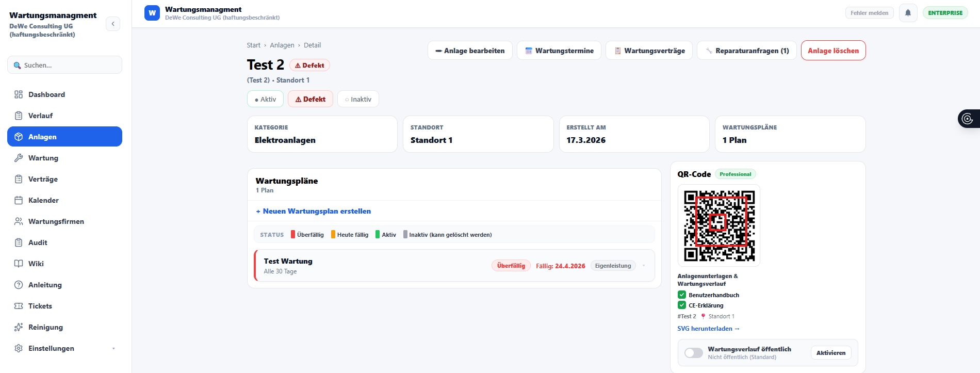Click the red location pin by Standort 1
Screen dimensions: 980x373
[x=703, y=316]
